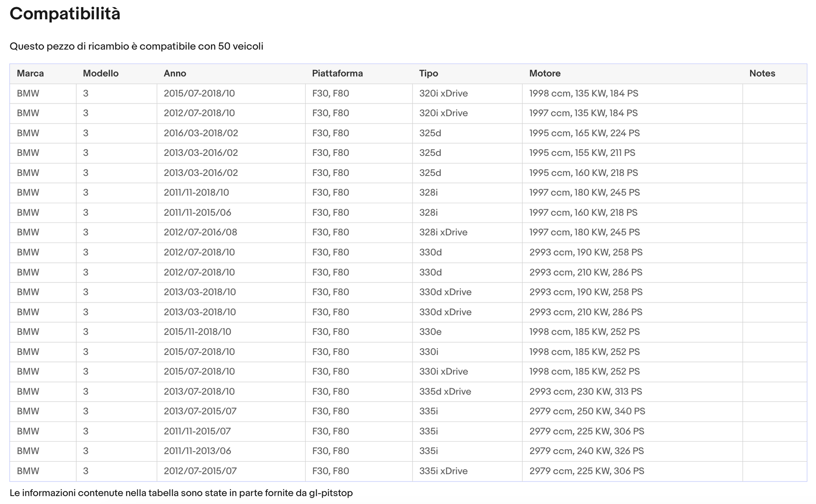Select the 330e type cell
816x504 pixels.
click(x=430, y=332)
